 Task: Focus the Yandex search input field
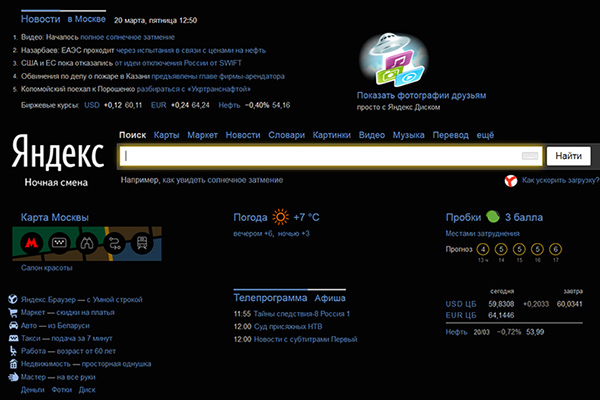[321, 156]
